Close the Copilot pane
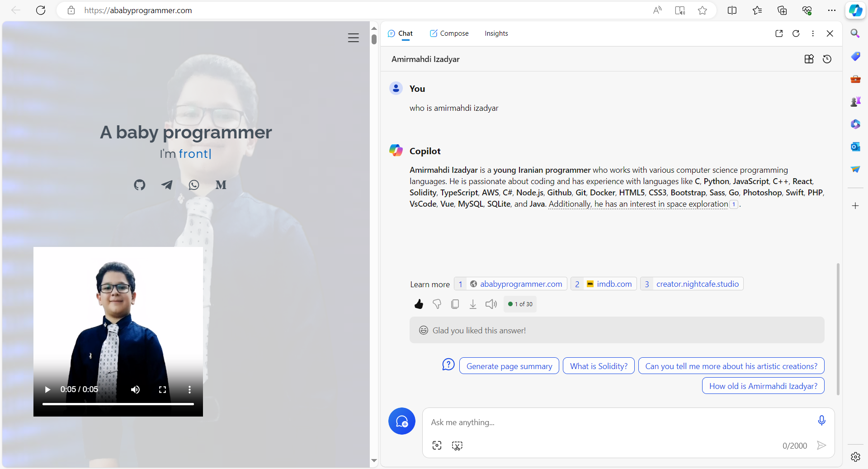This screenshot has height=469, width=868. click(x=830, y=33)
